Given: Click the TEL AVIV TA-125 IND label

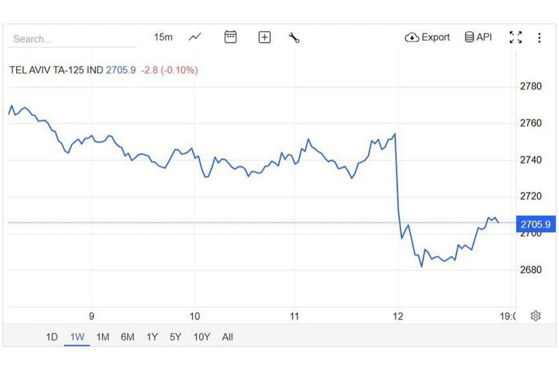Looking at the screenshot, I should pyautogui.click(x=56, y=70).
